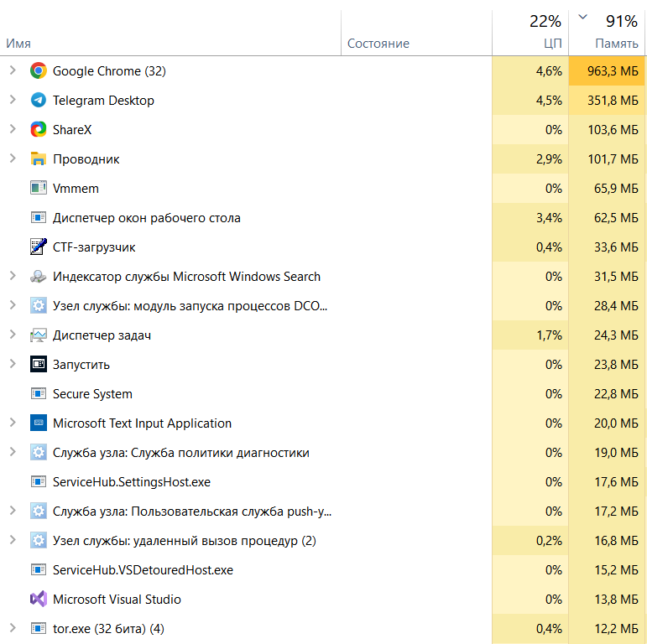The width and height of the screenshot is (647, 644).
Task: Expand Узел службы: удаленный вызов процедур
Action: click(13, 540)
